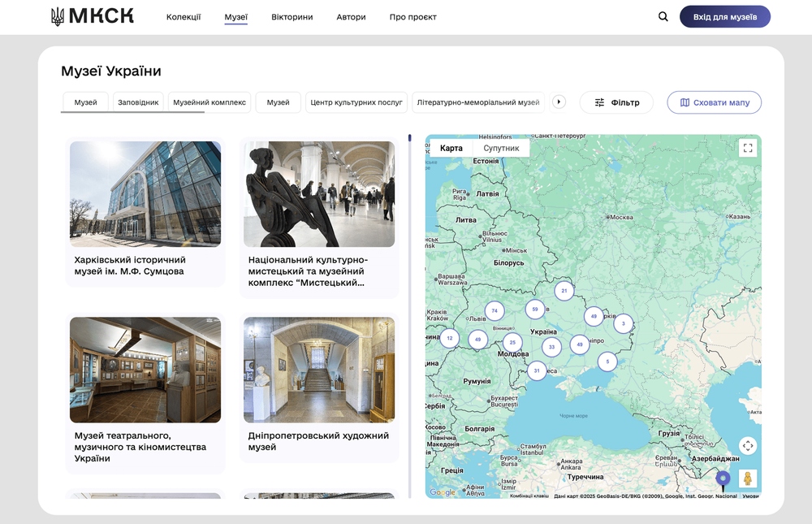The height and width of the screenshot is (524, 812).
Task: Open the site search magnifier
Action: tap(663, 16)
